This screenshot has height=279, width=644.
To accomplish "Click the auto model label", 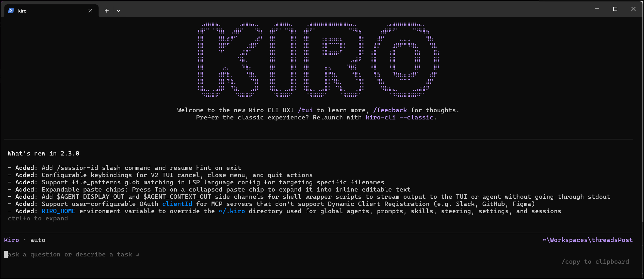I will pos(38,240).
